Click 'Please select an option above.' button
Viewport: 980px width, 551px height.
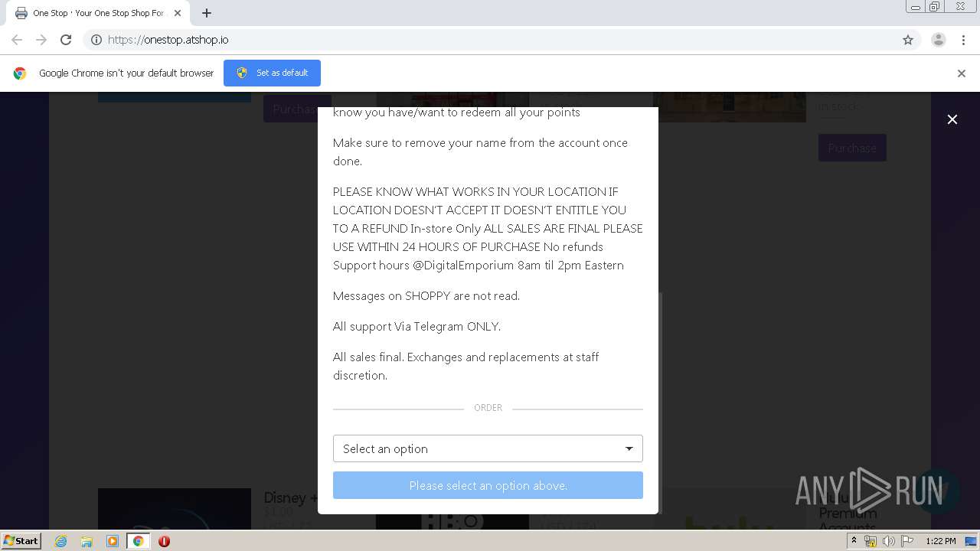coord(488,485)
